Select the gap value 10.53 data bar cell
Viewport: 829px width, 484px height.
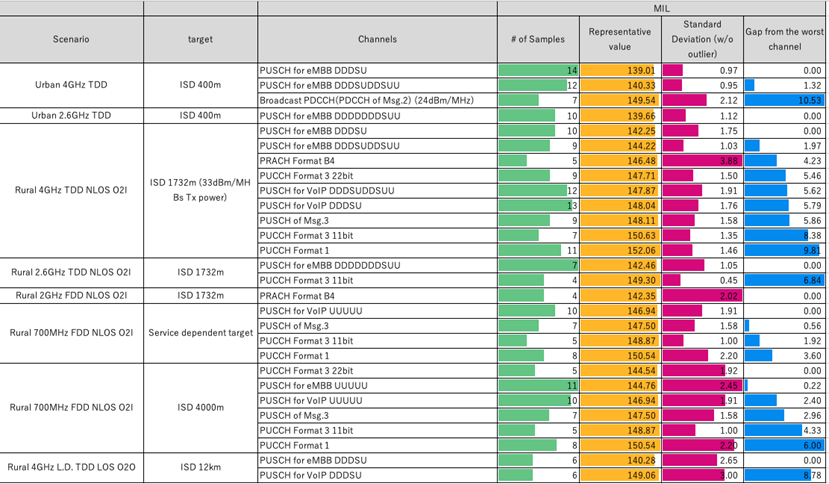pos(784,101)
